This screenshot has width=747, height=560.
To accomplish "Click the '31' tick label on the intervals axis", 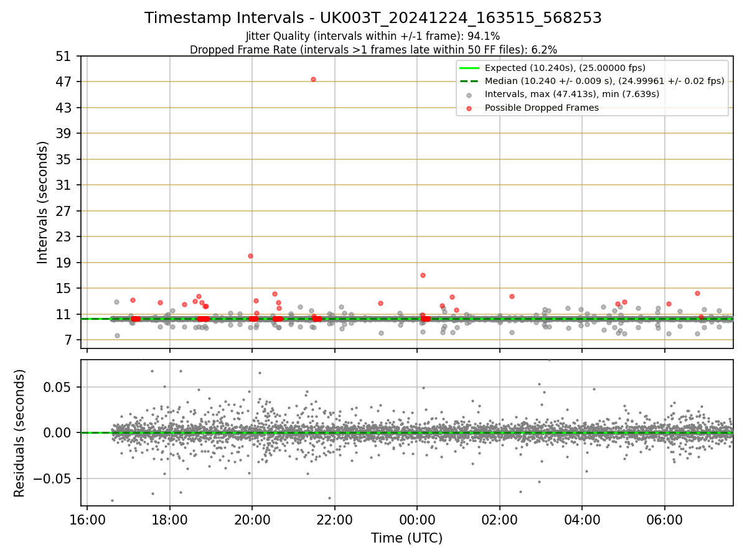I will [63, 185].
